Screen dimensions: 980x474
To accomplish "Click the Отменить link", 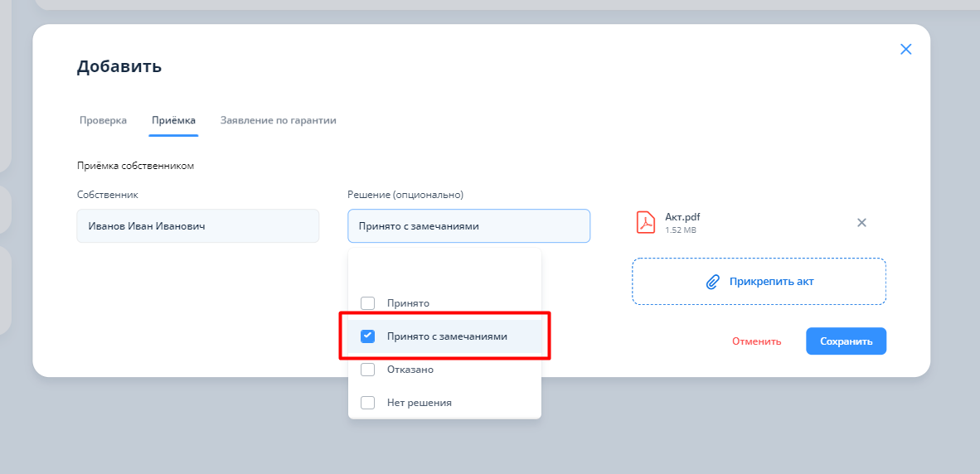I will [x=756, y=341].
